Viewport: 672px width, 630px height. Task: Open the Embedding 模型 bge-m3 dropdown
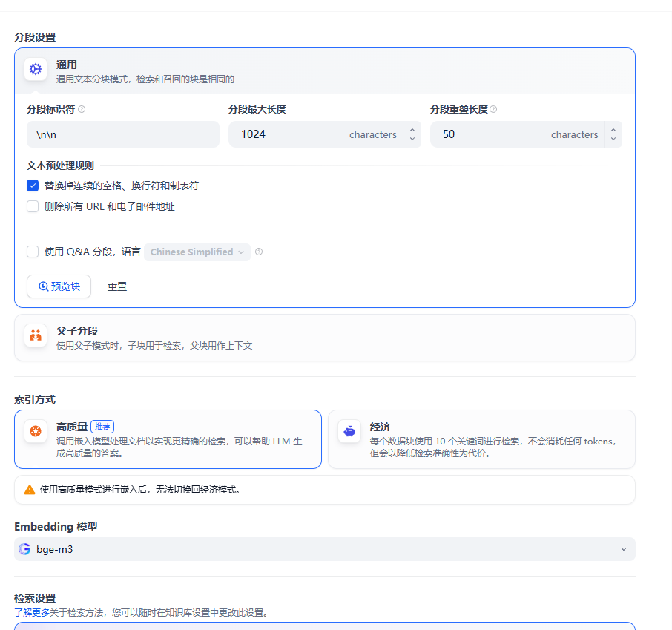[324, 549]
